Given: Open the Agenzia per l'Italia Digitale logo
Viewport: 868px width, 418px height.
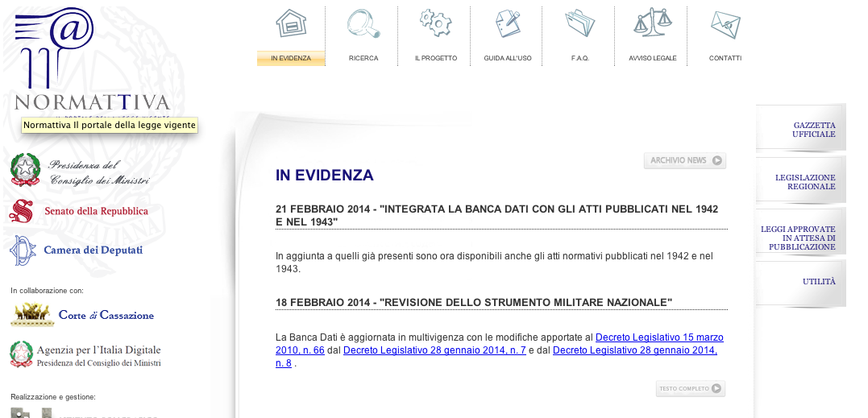Looking at the screenshot, I should (x=85, y=354).
